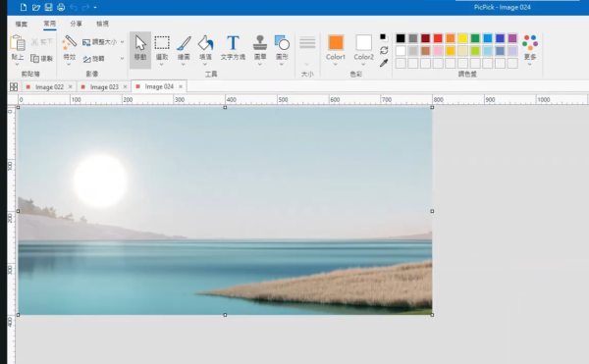Click the lake landscape image on canvas
Viewport: 589px width, 364px height.
tap(225, 211)
